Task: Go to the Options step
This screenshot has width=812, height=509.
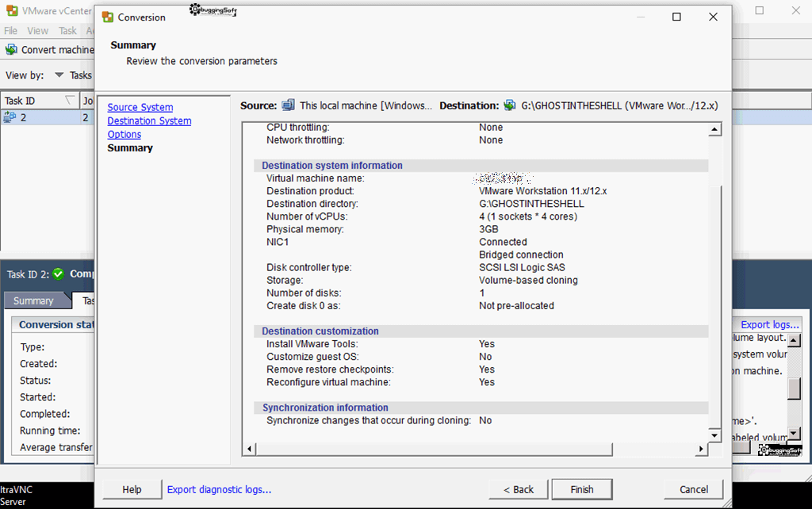Action: pyautogui.click(x=124, y=134)
